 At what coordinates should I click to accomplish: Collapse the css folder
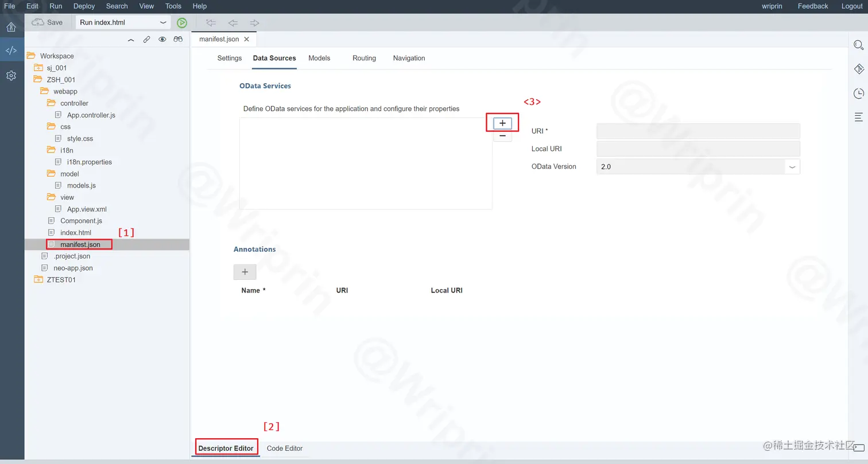[51, 127]
